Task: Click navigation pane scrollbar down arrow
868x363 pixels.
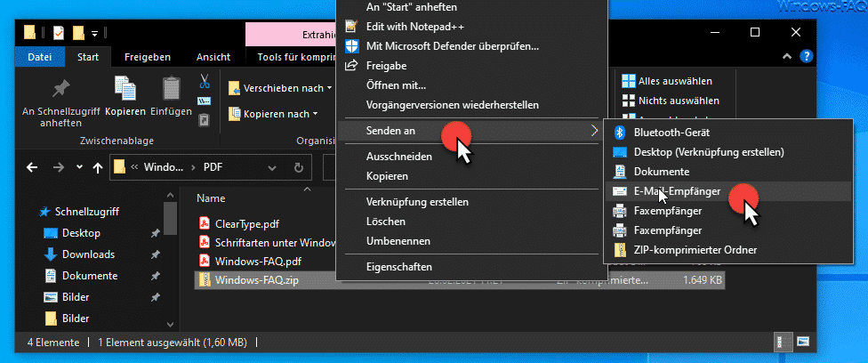Action: coord(171,326)
